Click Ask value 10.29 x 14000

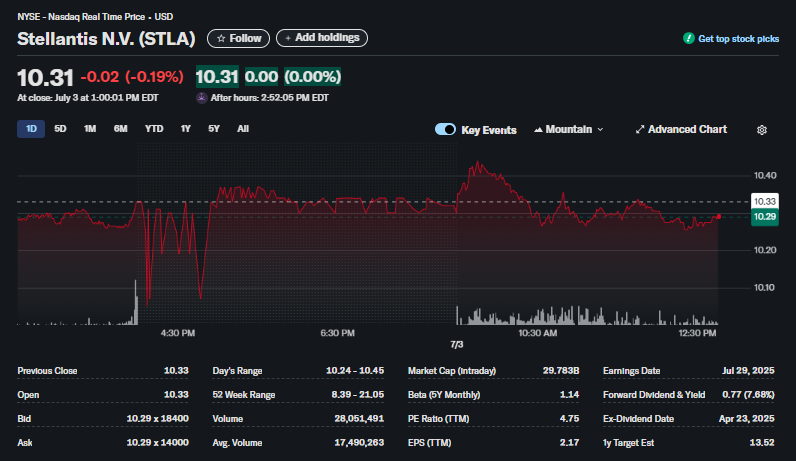(157, 442)
